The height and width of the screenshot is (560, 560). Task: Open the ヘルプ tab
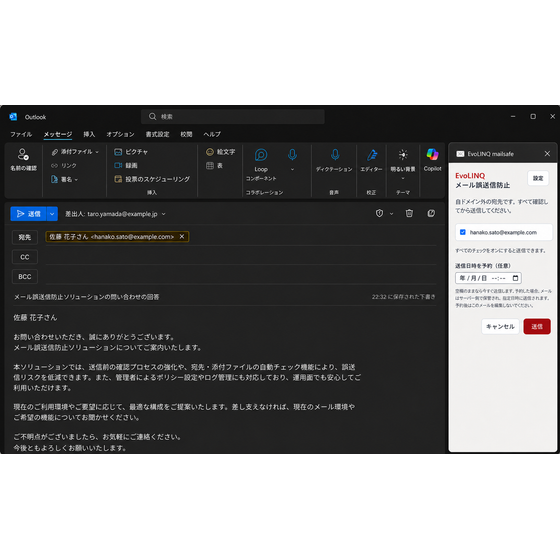tap(212, 134)
